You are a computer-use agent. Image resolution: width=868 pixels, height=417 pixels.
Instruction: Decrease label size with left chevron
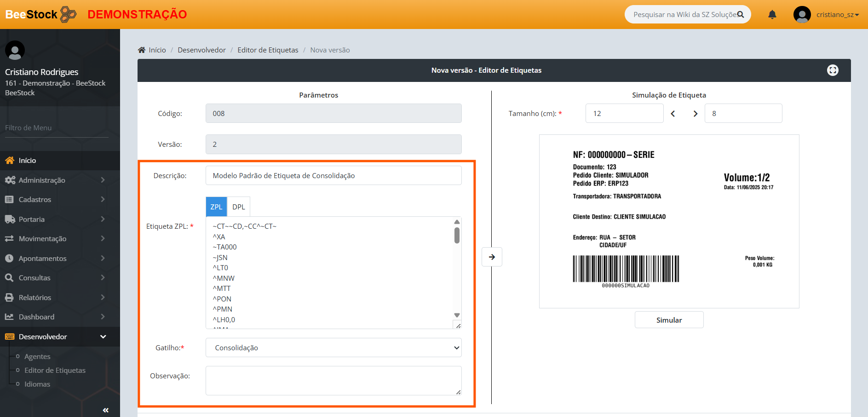(x=673, y=114)
